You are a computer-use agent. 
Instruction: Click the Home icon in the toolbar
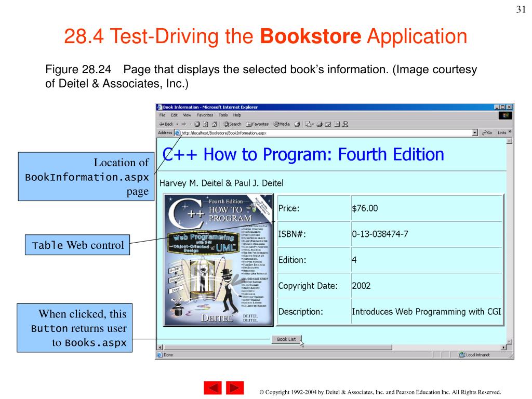click(x=214, y=124)
